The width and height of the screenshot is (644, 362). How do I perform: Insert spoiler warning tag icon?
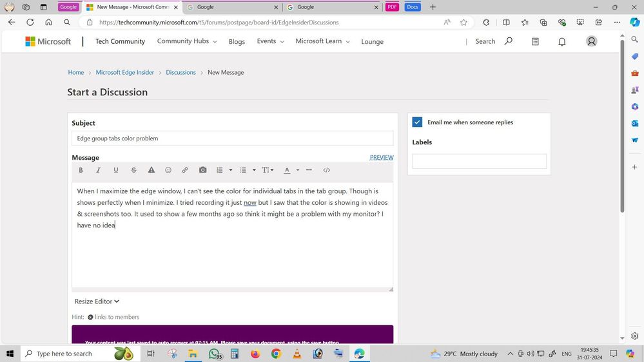coord(151,170)
